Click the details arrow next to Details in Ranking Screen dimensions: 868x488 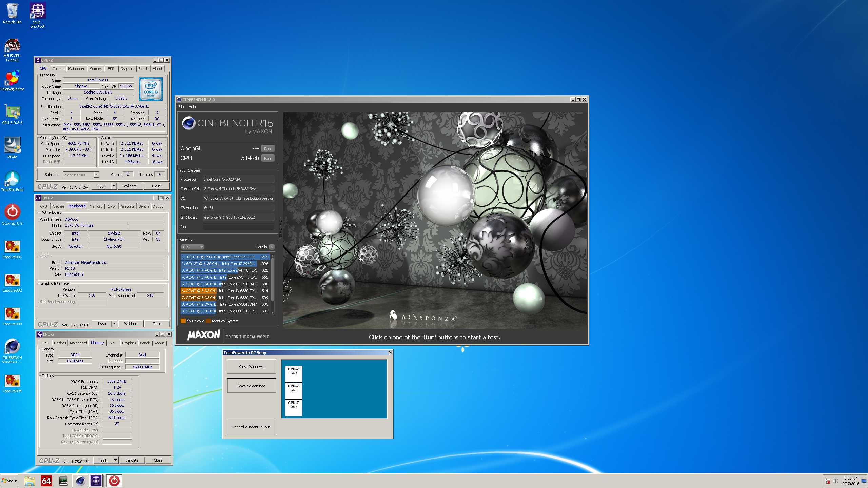tap(272, 247)
